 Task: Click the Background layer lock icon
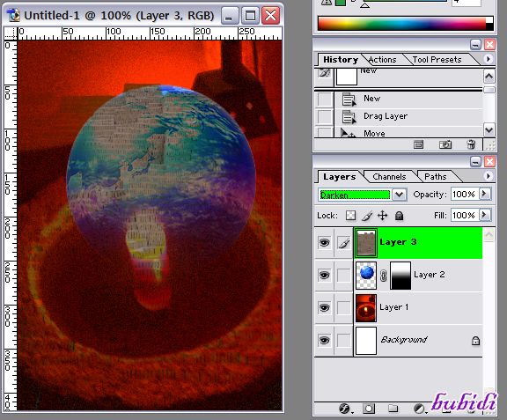475,341
